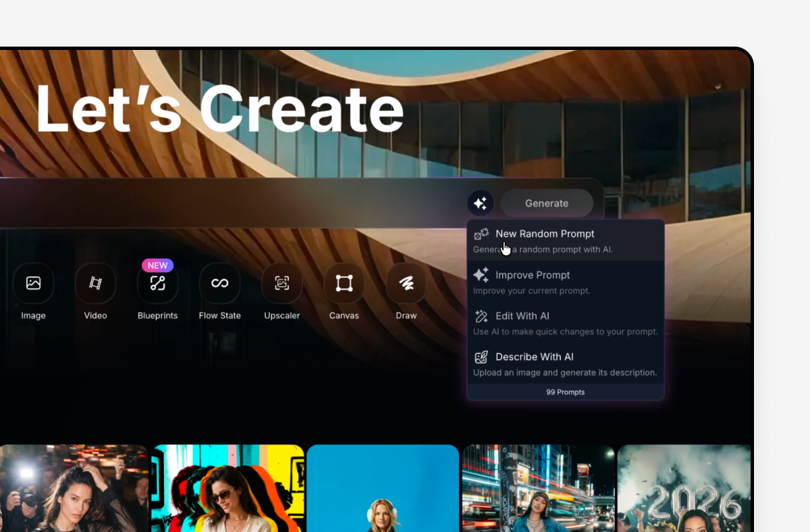Click the Upscaler label
Image resolution: width=810 pixels, height=532 pixels.
pyautogui.click(x=282, y=315)
